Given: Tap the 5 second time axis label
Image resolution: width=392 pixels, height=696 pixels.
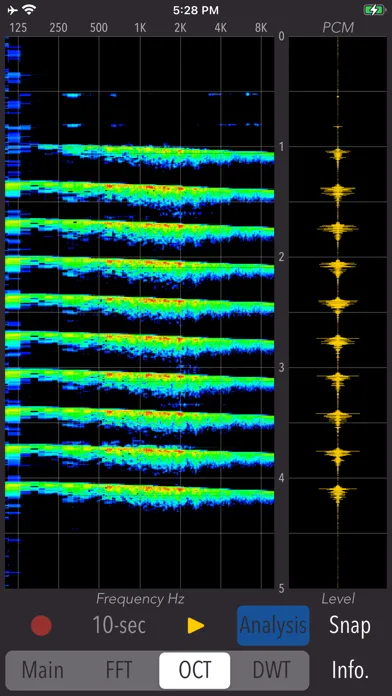Looking at the screenshot, I should (281, 589).
